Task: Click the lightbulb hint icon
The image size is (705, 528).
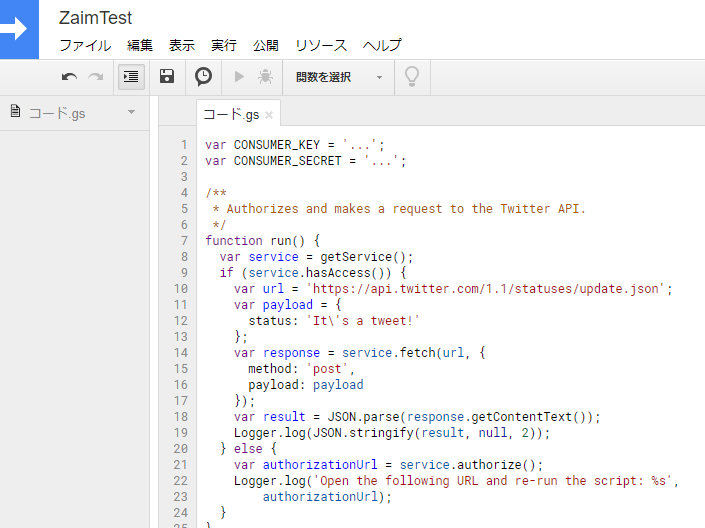Action: coord(412,76)
